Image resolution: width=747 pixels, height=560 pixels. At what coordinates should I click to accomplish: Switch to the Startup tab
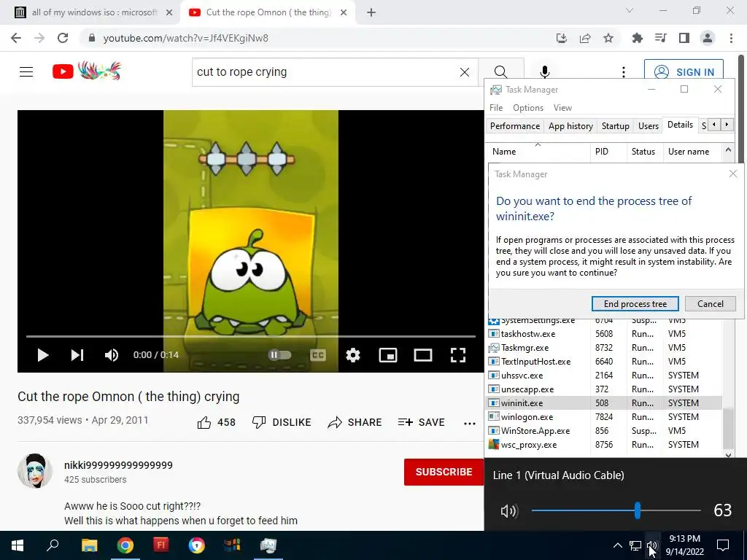(615, 126)
